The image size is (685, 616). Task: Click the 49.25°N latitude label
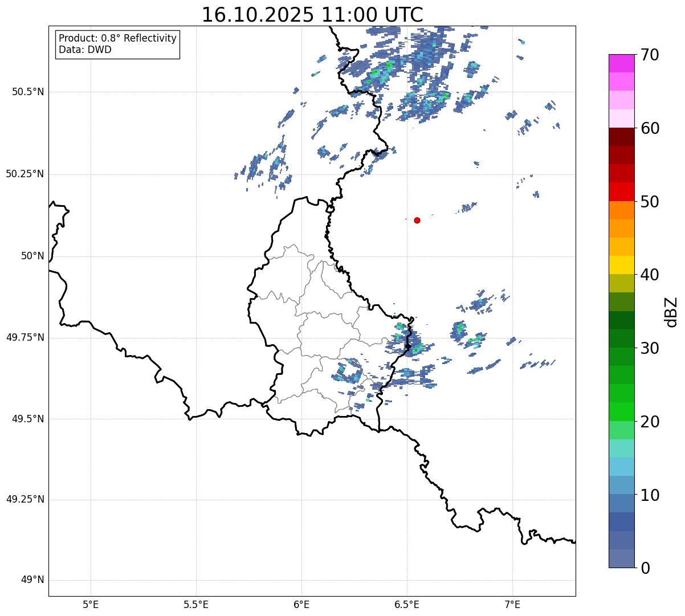[x=25, y=499]
